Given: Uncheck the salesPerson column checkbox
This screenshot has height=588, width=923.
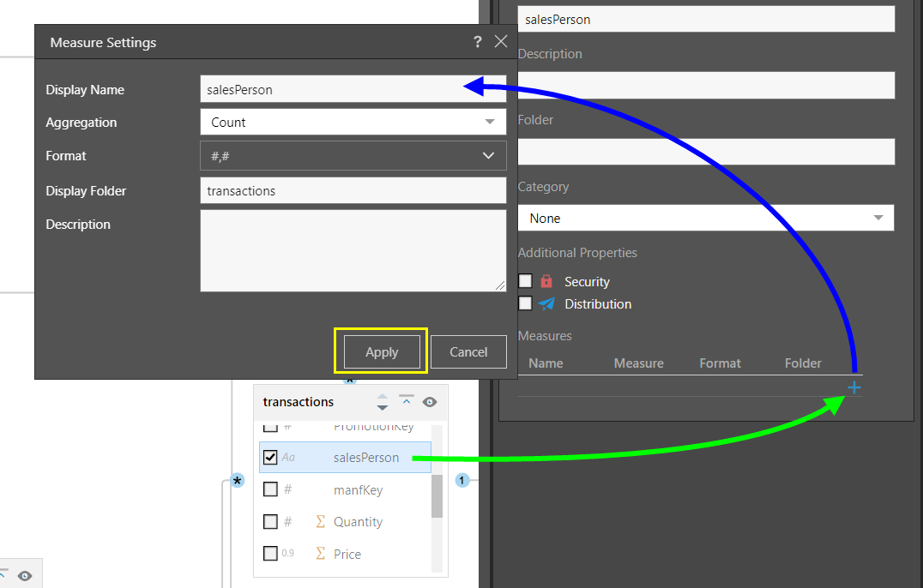Looking at the screenshot, I should click(x=270, y=458).
